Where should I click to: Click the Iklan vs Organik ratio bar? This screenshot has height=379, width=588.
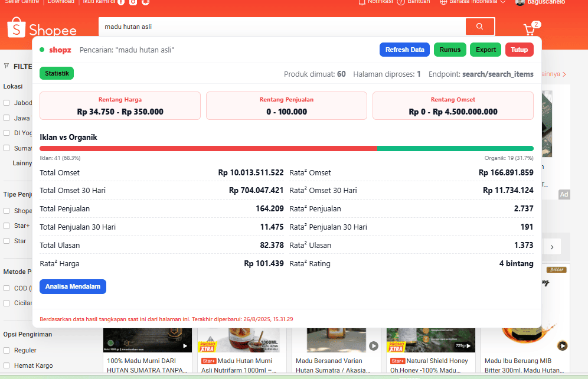286,149
